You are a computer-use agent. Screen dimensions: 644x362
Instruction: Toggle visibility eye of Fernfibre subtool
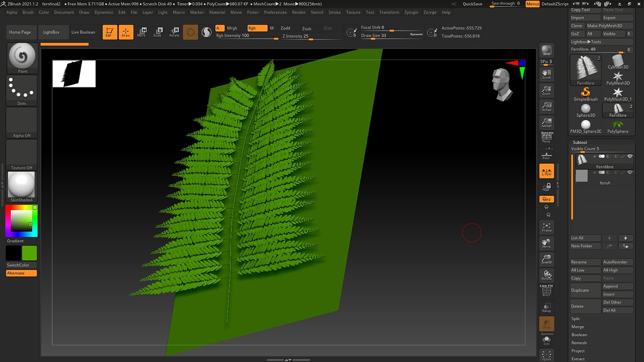coord(630,157)
